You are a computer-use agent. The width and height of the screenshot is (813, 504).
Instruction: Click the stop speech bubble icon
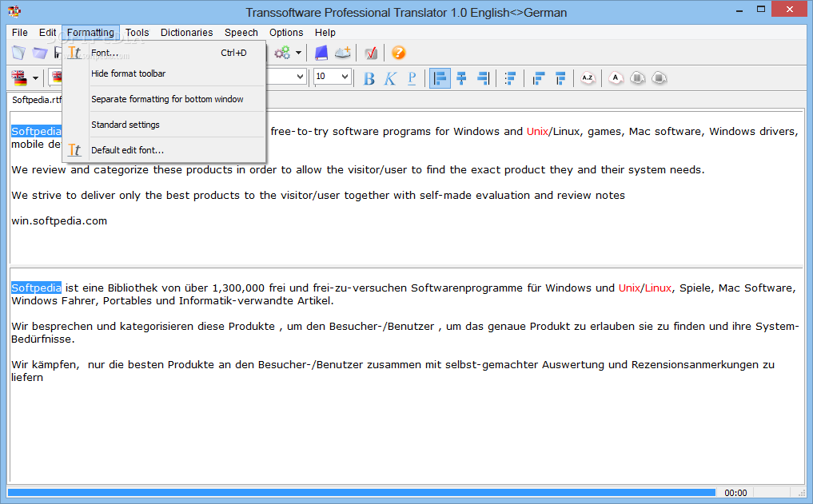(x=659, y=78)
